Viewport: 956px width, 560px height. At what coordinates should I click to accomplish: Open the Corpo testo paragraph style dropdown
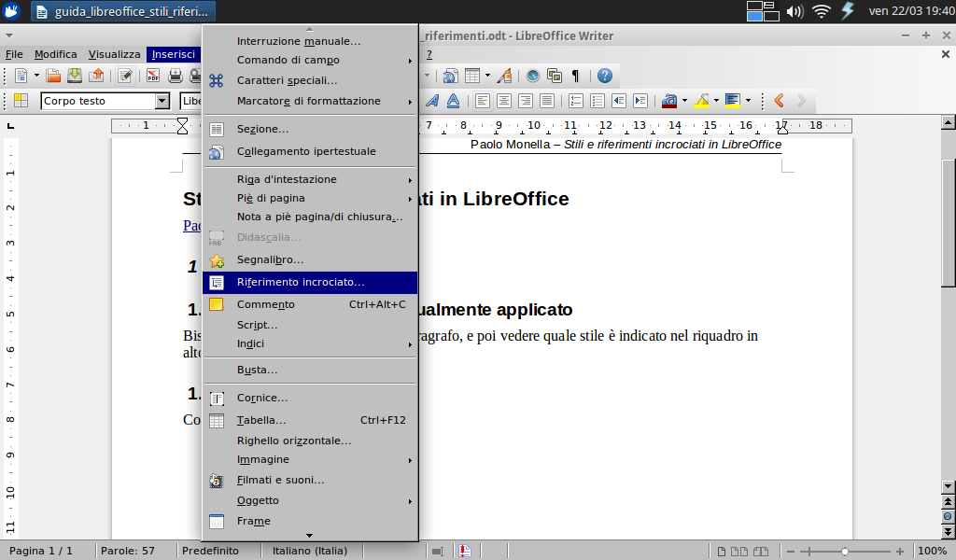click(162, 101)
